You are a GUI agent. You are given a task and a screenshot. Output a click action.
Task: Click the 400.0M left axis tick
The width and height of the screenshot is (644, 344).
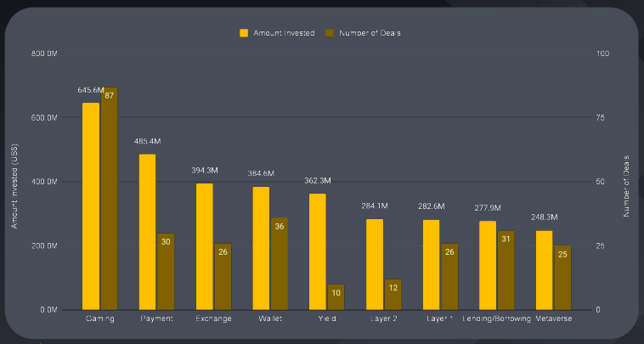44,182
